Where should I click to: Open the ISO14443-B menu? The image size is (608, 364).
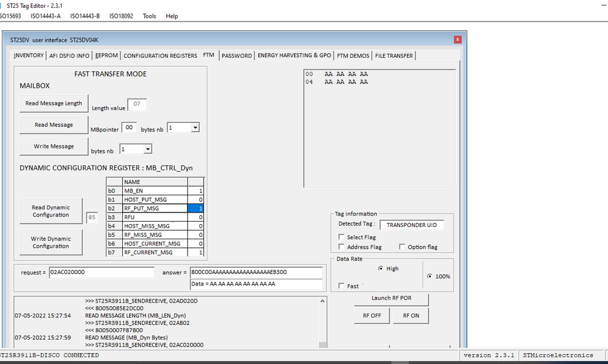pyautogui.click(x=85, y=16)
